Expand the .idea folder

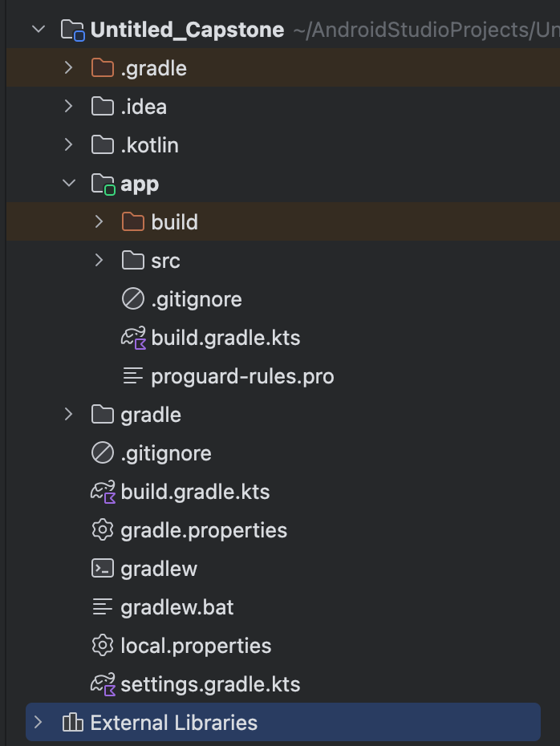tap(69, 106)
